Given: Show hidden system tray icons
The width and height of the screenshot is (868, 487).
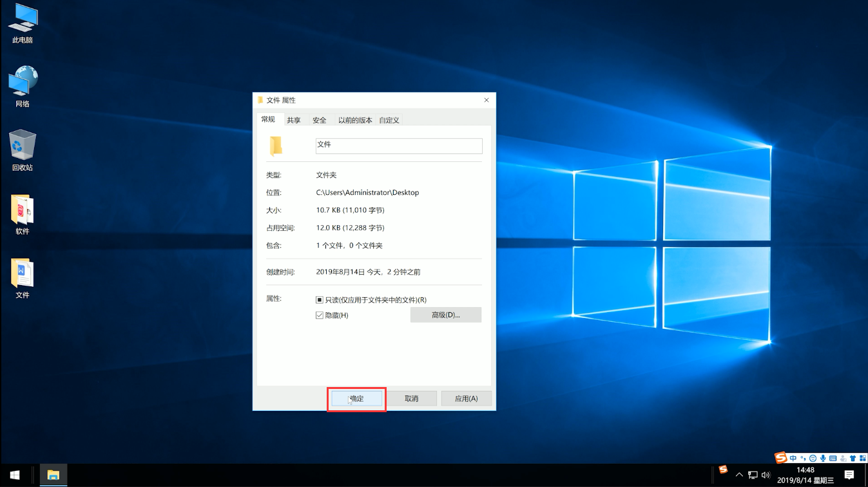Looking at the screenshot, I should point(739,475).
